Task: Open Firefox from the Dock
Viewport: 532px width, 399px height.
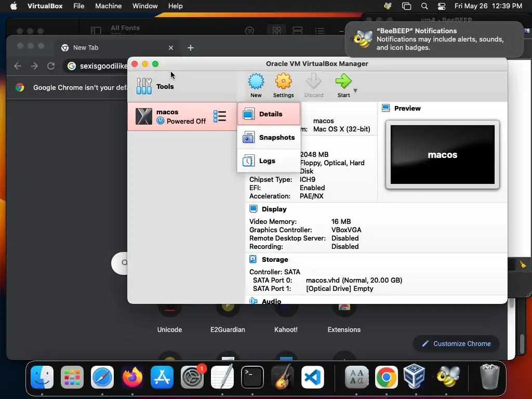Action: 132,377
